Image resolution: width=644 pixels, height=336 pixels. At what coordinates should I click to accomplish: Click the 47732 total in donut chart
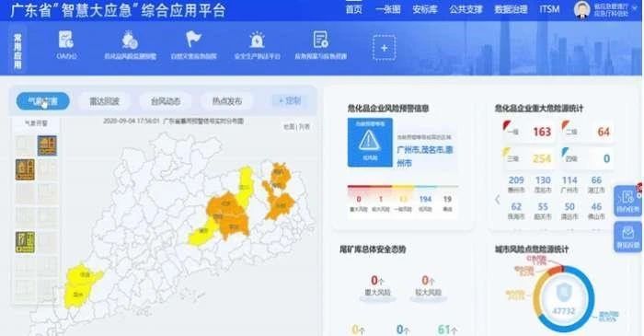click(x=563, y=311)
